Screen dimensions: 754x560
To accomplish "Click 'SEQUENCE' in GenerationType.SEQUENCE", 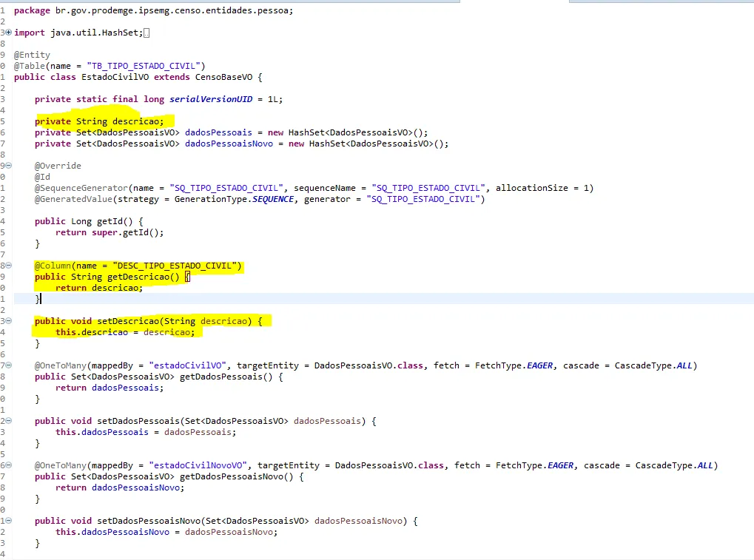I will point(273,199).
